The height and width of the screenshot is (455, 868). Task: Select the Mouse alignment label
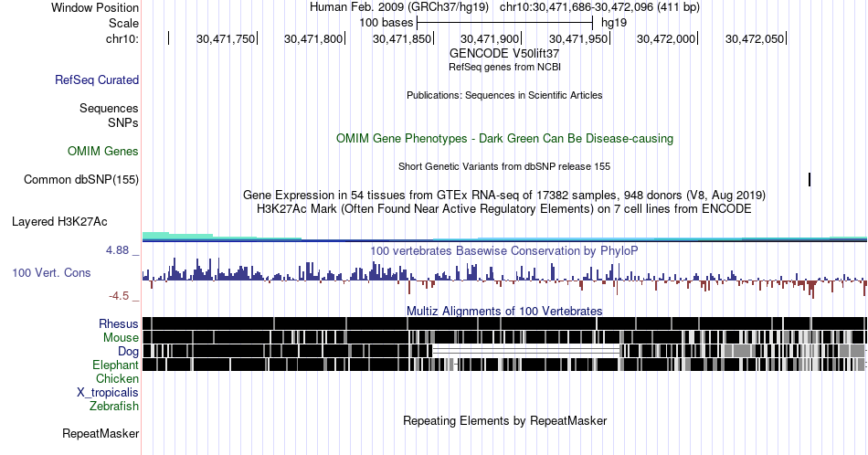(121, 338)
